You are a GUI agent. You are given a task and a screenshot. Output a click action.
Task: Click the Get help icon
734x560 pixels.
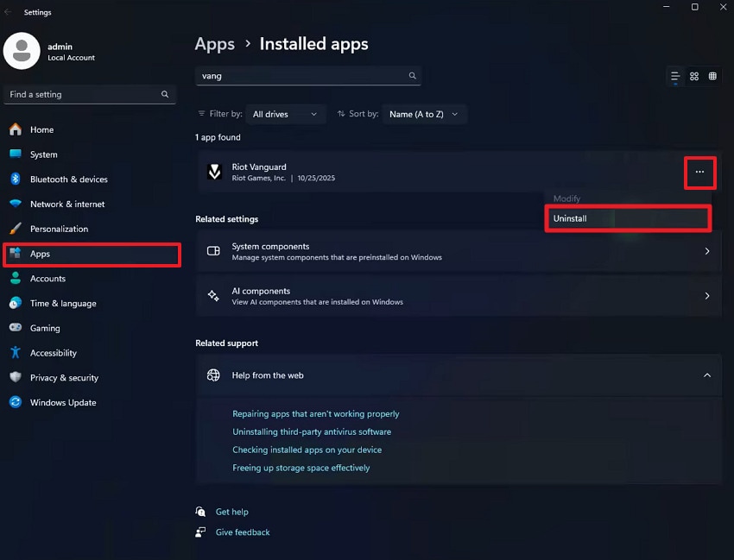pos(199,511)
